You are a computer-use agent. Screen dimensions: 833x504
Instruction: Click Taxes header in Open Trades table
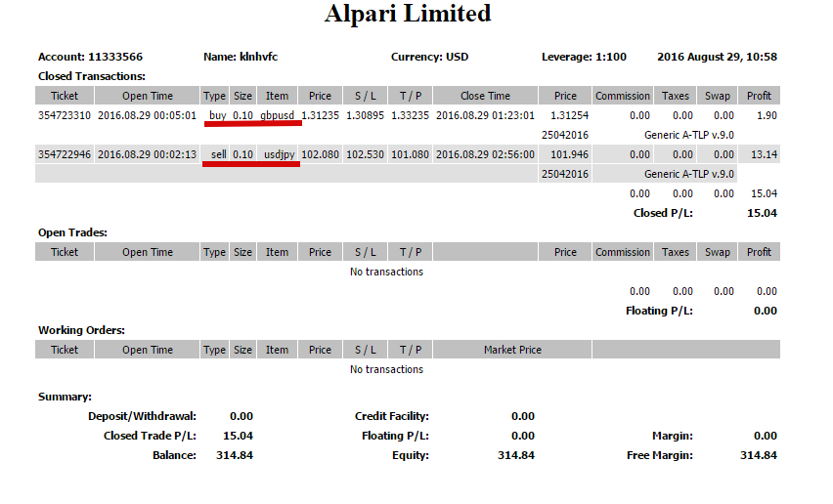(x=676, y=252)
